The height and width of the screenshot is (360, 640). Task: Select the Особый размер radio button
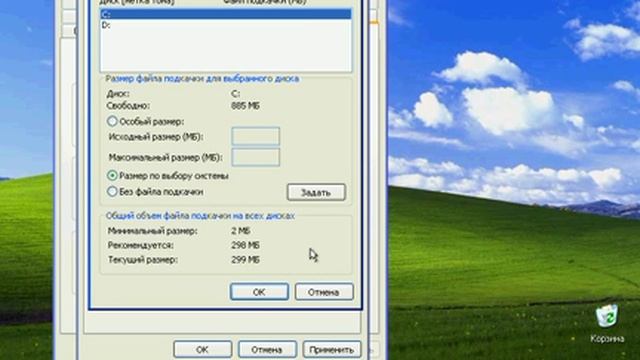(112, 121)
